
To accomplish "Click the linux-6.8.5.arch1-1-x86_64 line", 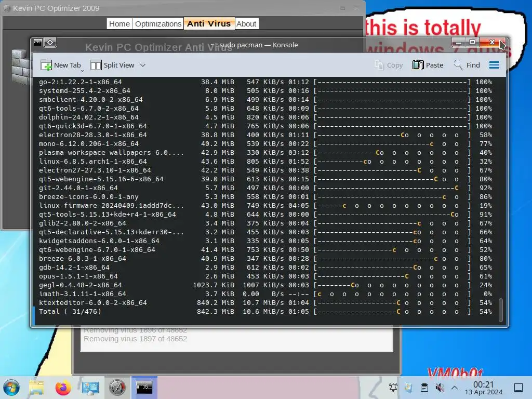I will pos(265,161).
